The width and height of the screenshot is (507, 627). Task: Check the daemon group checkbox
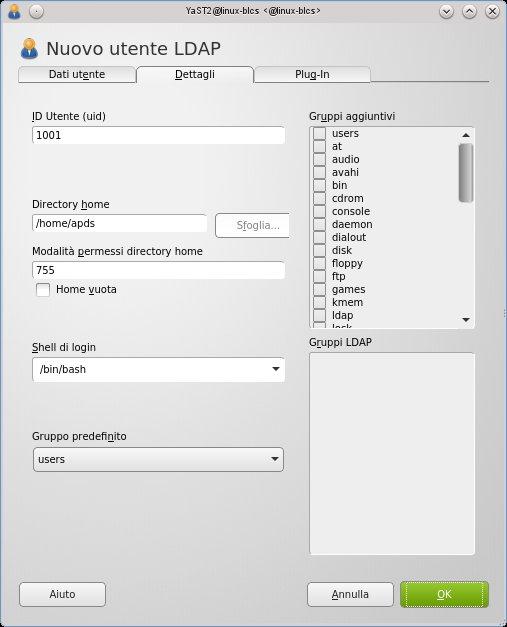(319, 224)
